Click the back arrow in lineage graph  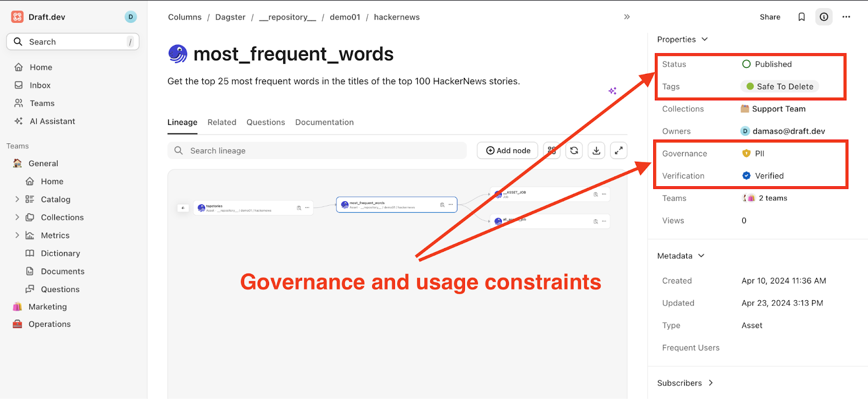(183, 208)
